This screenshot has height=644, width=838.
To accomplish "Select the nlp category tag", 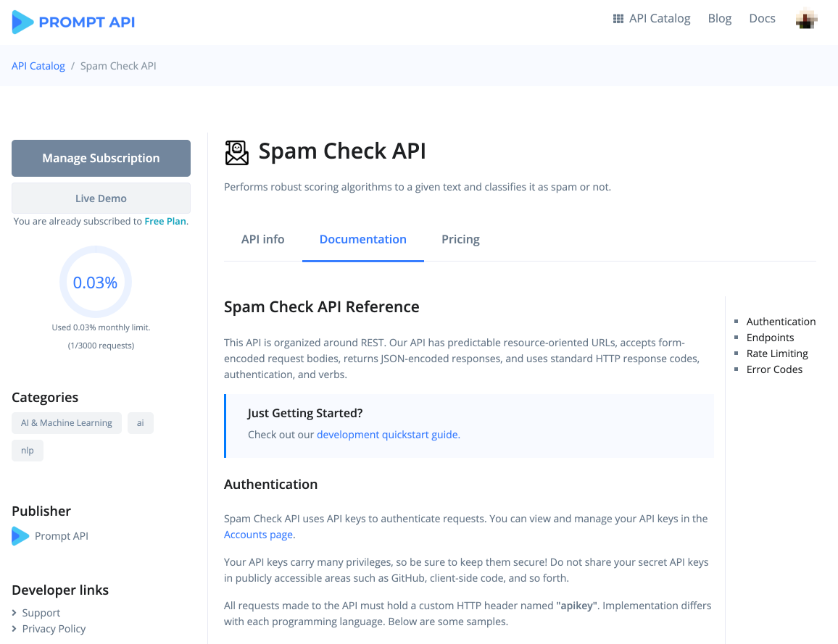I will point(28,451).
